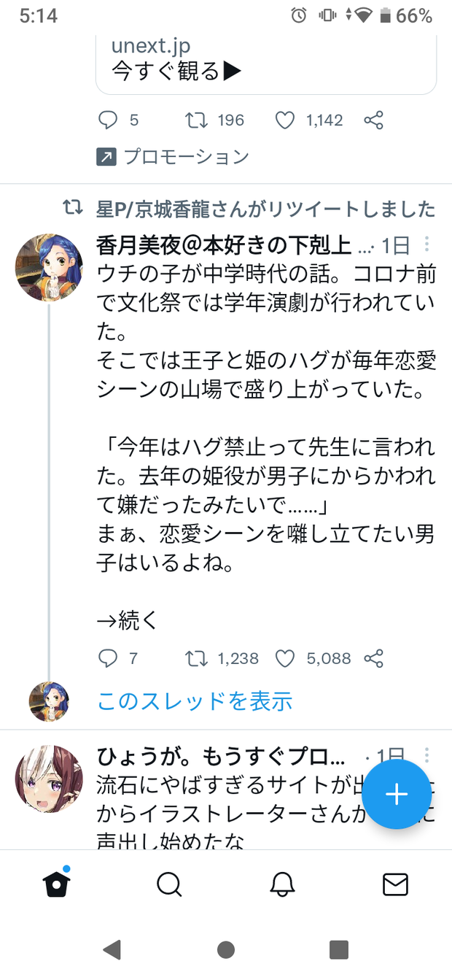Viewport: 452px width, 980px height.
Task: Tap the compose new tweet floating button
Action: [x=397, y=794]
